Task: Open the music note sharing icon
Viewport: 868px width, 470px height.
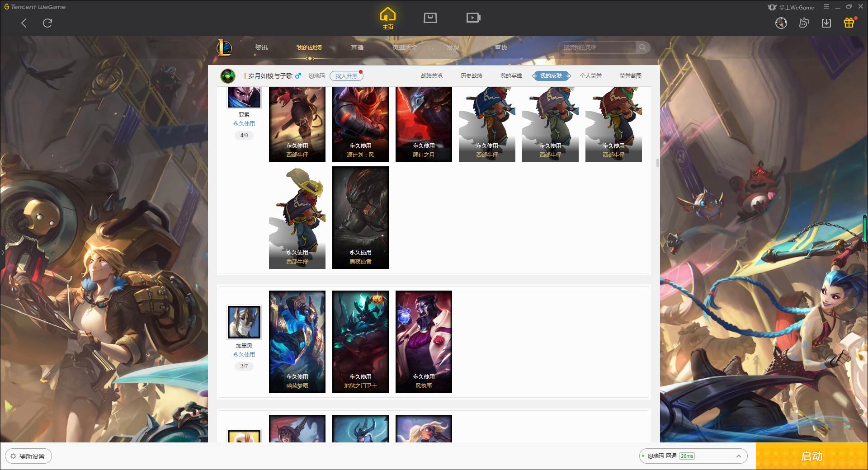Action: pyautogui.click(x=804, y=23)
